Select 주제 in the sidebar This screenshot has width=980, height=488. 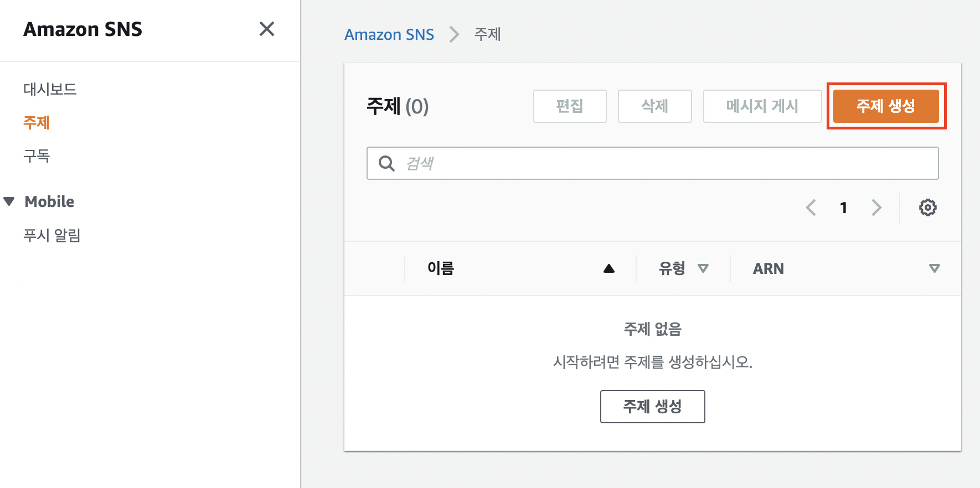tap(37, 122)
